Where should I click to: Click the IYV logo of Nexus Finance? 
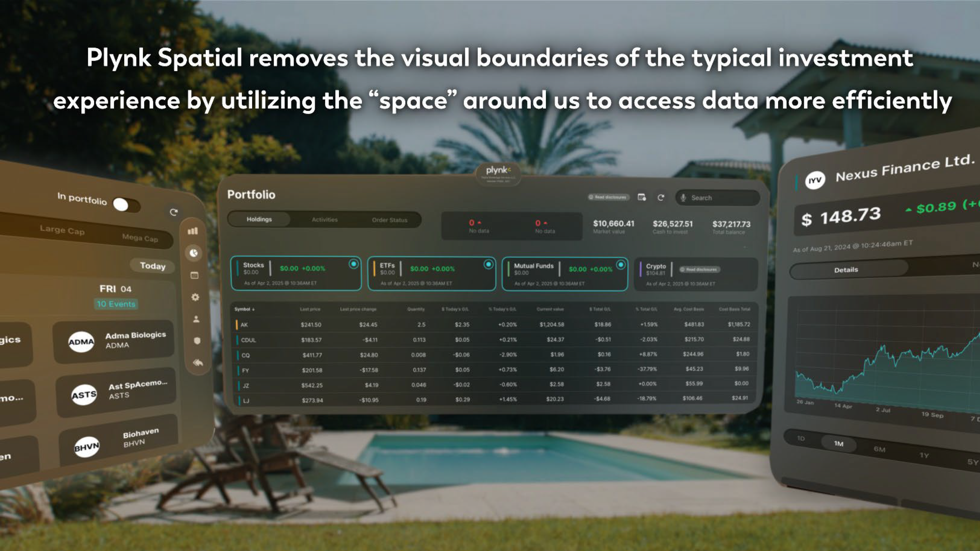tap(815, 180)
